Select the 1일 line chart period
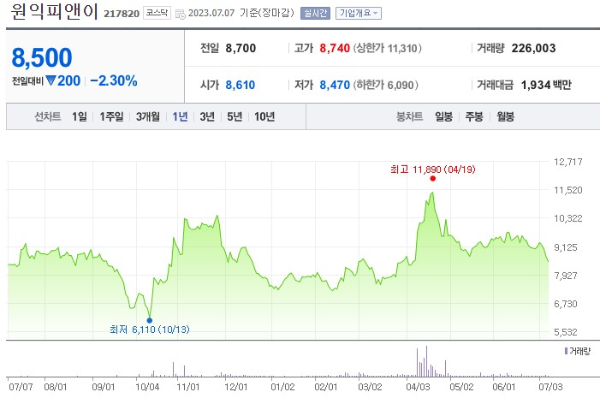This screenshot has height=408, width=600. point(80,116)
